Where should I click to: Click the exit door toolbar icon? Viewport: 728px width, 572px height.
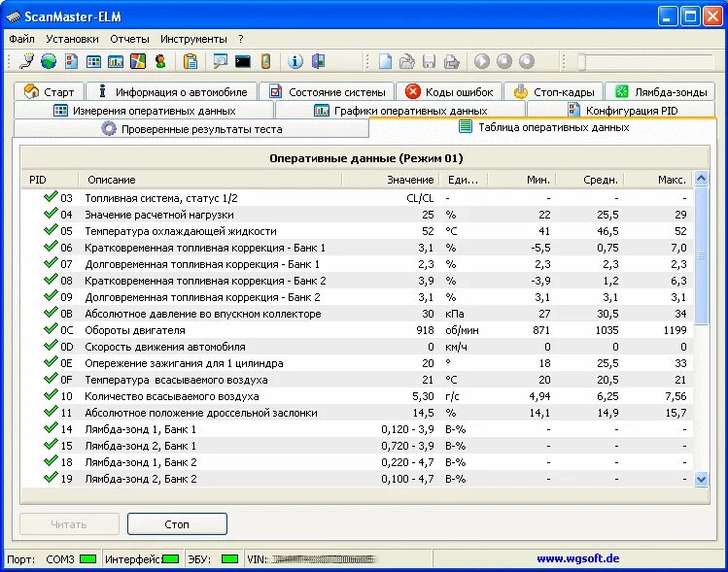[318, 61]
